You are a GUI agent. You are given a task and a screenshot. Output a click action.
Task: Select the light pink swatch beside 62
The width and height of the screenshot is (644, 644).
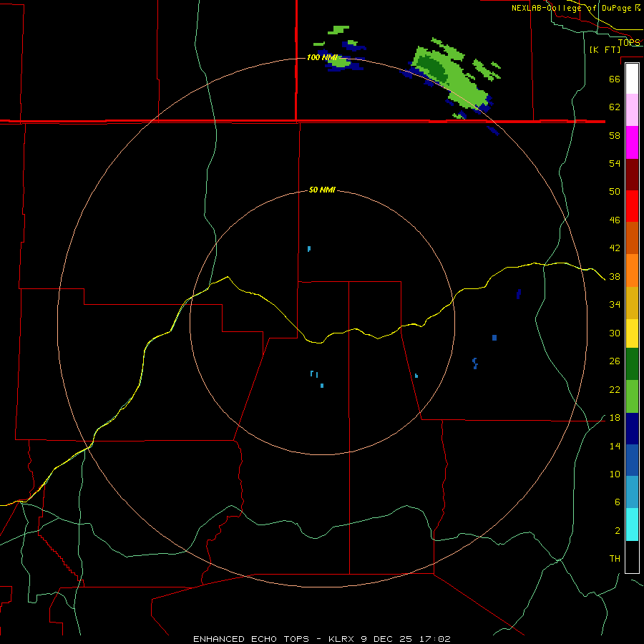pyautogui.click(x=632, y=109)
